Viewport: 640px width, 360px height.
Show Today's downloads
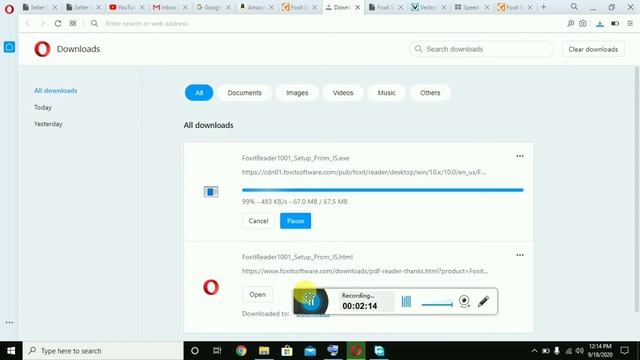click(43, 107)
